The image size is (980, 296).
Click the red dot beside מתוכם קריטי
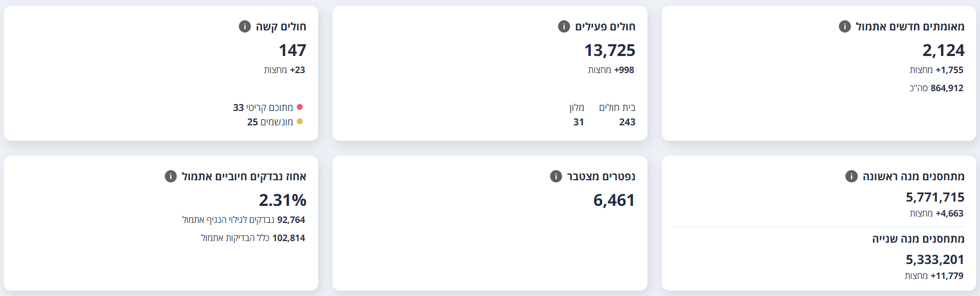(299, 107)
